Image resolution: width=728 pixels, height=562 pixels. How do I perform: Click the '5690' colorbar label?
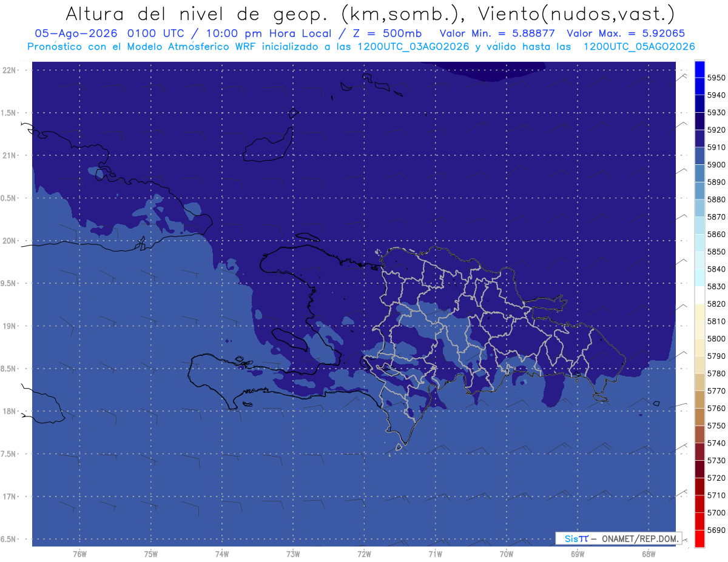click(x=716, y=530)
